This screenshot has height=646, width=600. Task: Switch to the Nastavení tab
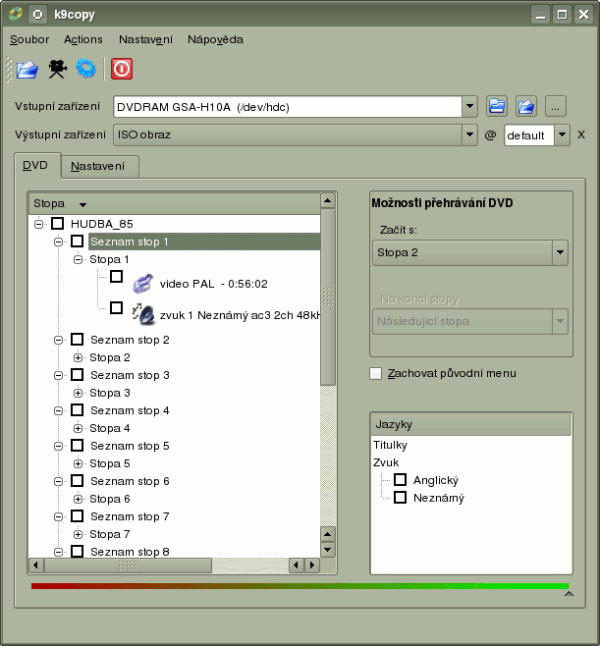[x=98, y=166]
